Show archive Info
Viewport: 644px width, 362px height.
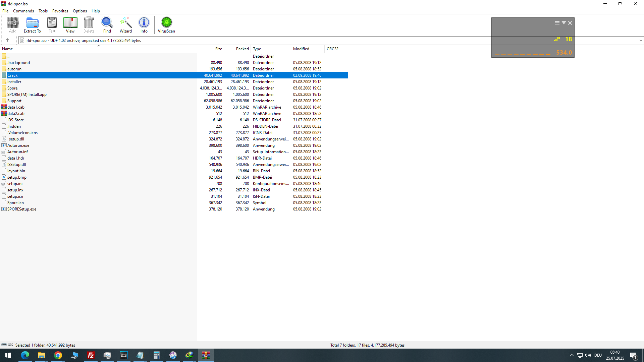(x=144, y=25)
